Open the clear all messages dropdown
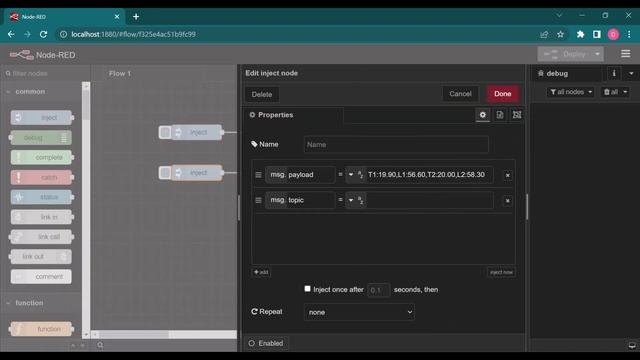Viewport: 640px width, 360px height. coord(615,92)
